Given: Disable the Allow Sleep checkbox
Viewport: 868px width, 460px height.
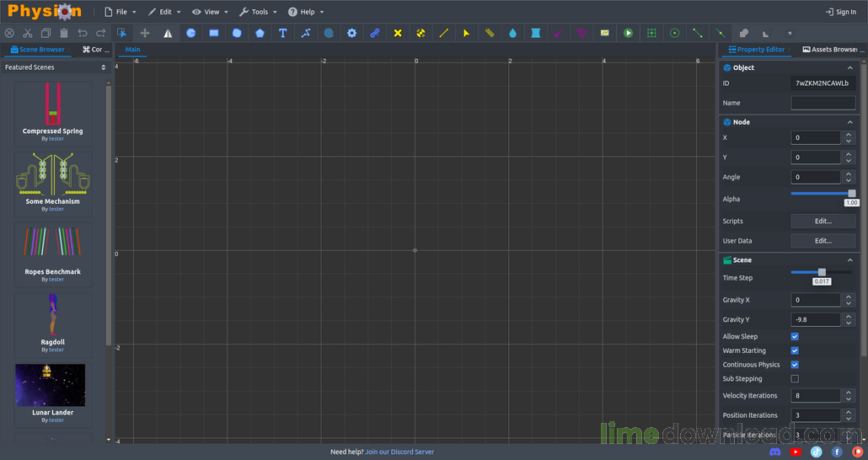Looking at the screenshot, I should pos(795,336).
